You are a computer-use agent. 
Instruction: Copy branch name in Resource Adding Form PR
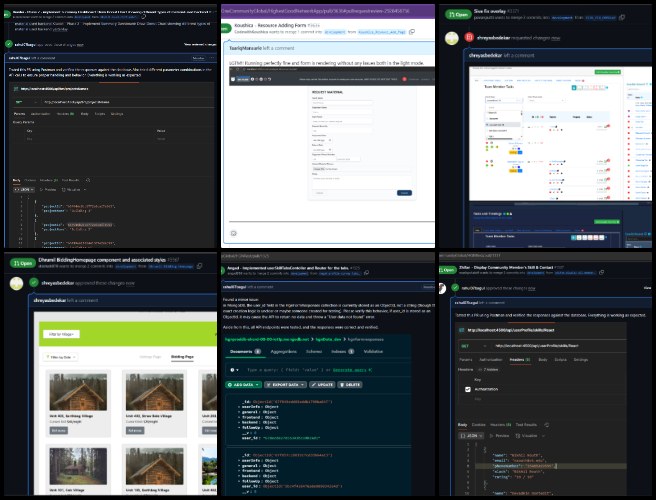click(x=412, y=32)
